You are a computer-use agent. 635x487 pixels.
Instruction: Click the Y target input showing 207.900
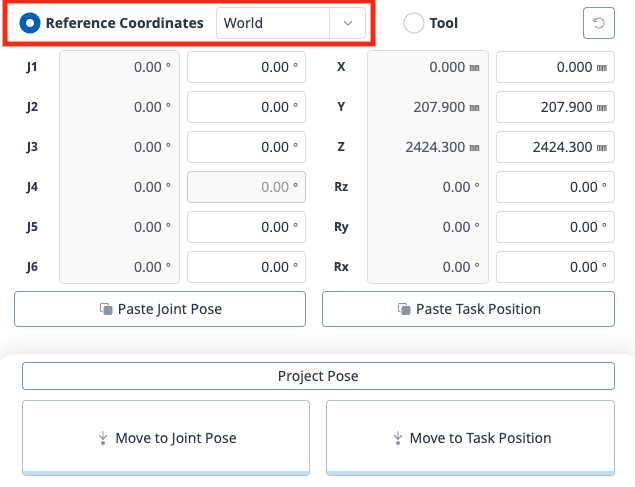(x=555, y=107)
